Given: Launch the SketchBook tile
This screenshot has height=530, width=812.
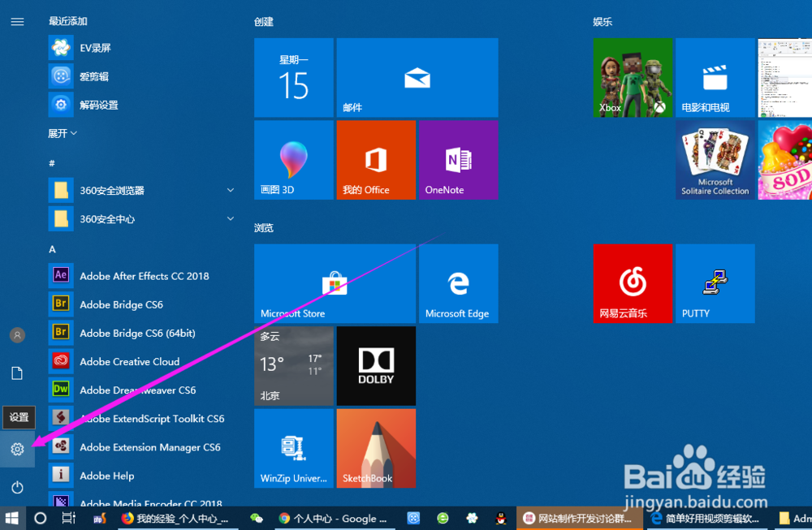Looking at the screenshot, I should (x=375, y=448).
